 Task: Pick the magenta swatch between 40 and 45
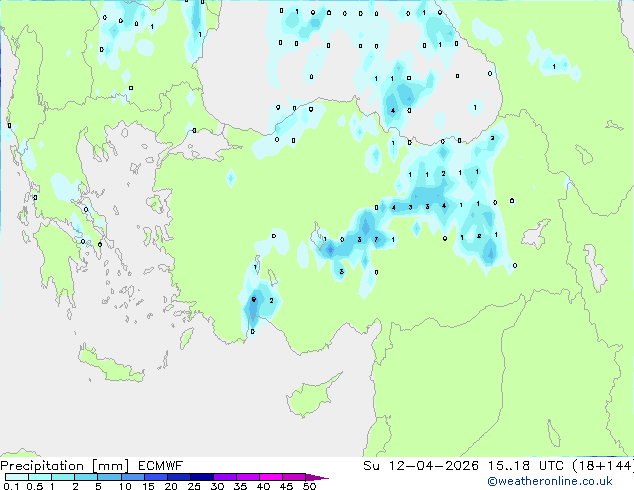pyautogui.click(x=271, y=477)
